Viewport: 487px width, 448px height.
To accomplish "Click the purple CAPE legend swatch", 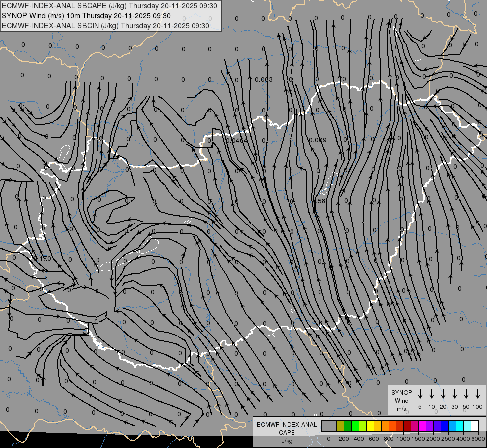I will [430, 426].
